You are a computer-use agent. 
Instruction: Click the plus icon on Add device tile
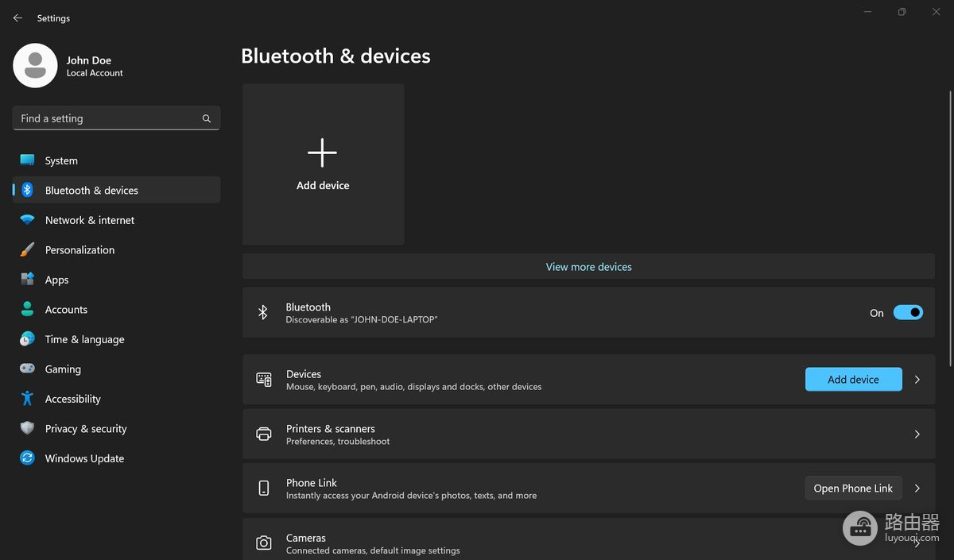click(x=322, y=153)
